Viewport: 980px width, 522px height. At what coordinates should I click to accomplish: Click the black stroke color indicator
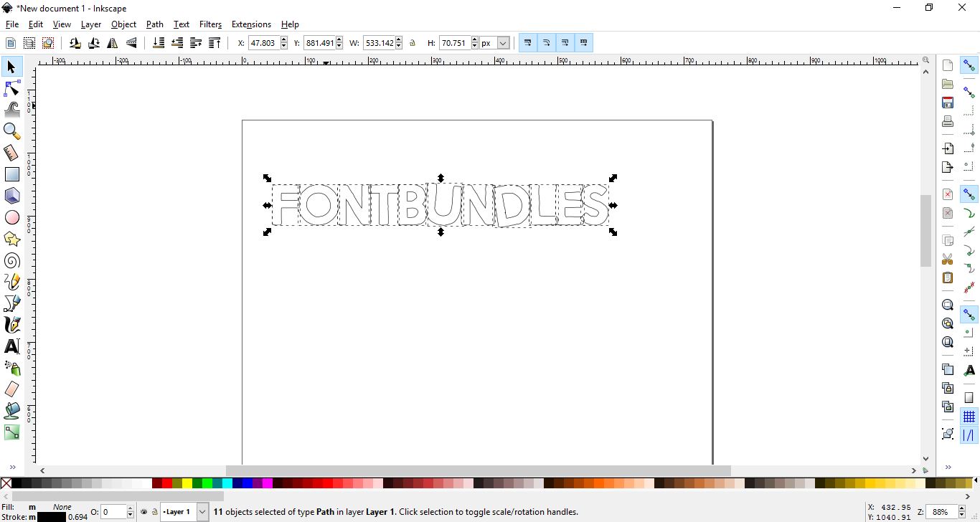pos(52,517)
